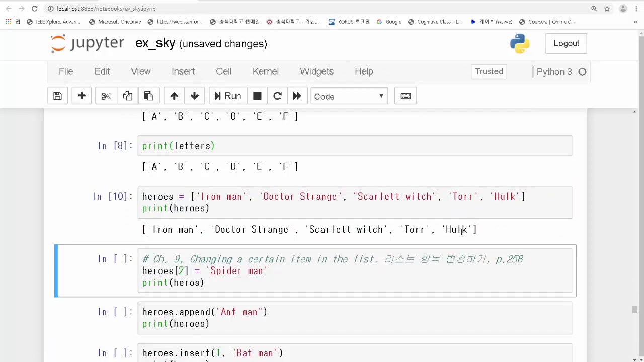The width and height of the screenshot is (644, 362).
Task: Copy selected cells icon
Action: [x=127, y=96]
